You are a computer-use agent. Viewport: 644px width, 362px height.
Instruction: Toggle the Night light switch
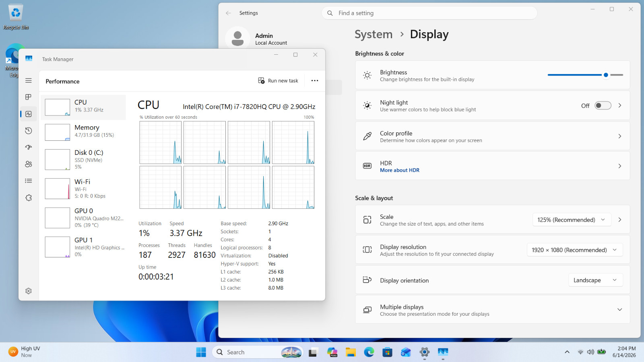(x=603, y=105)
